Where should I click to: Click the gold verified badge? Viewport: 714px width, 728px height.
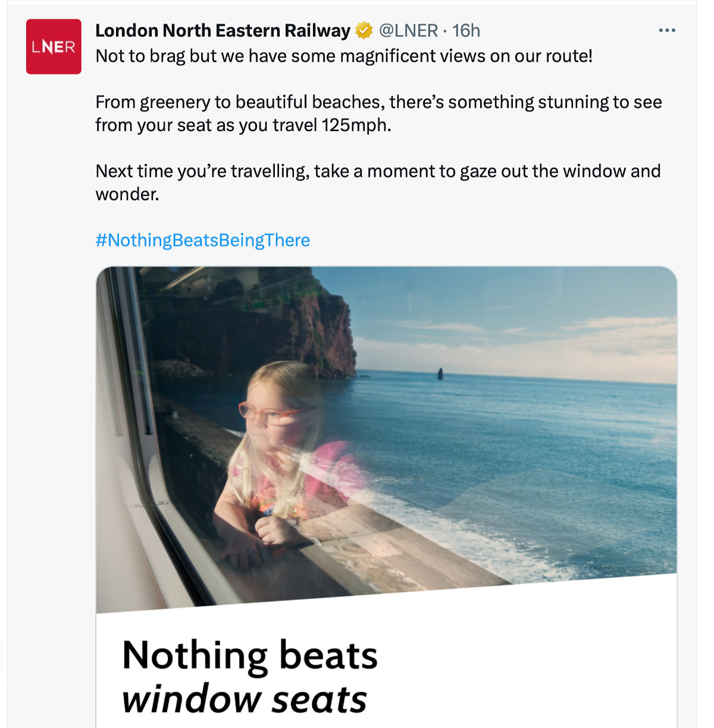[x=364, y=30]
